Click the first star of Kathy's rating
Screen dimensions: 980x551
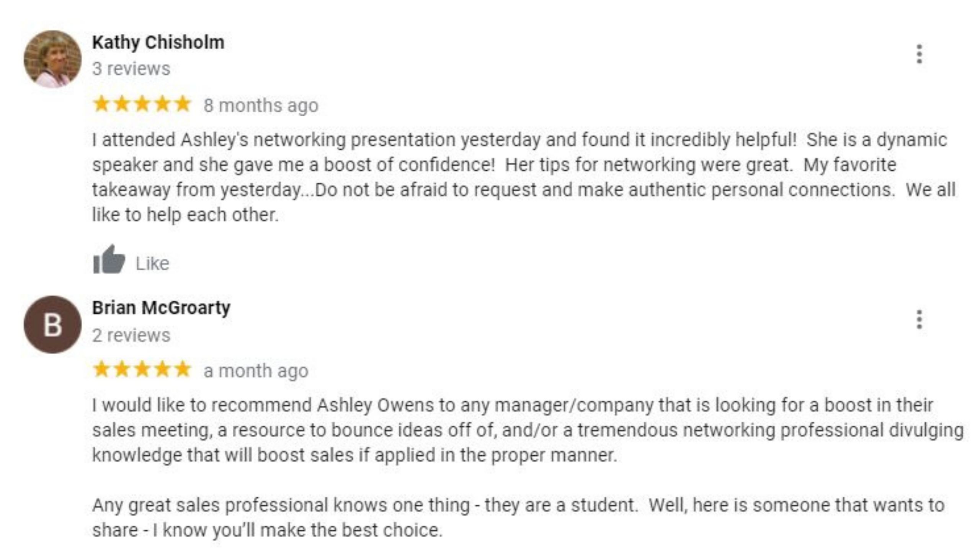(101, 104)
